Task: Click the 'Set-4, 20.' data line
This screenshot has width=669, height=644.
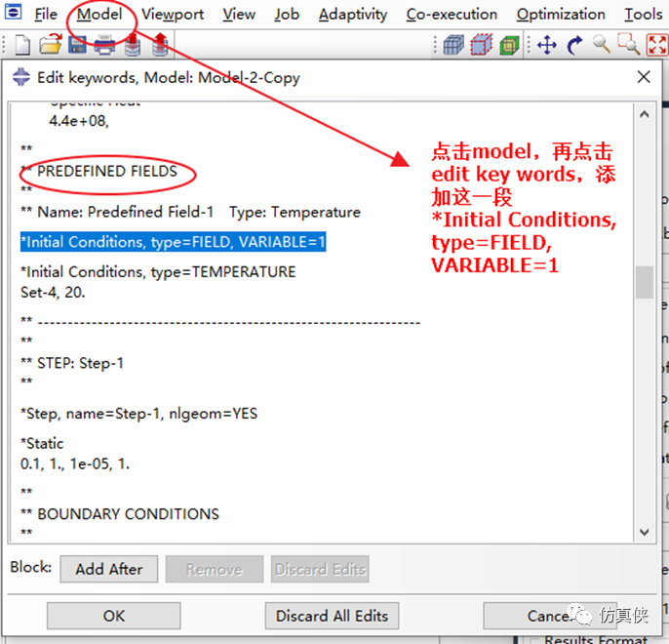Action: pos(53,293)
